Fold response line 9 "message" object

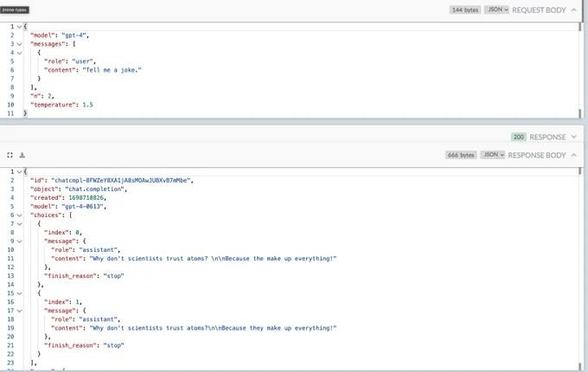click(19, 241)
